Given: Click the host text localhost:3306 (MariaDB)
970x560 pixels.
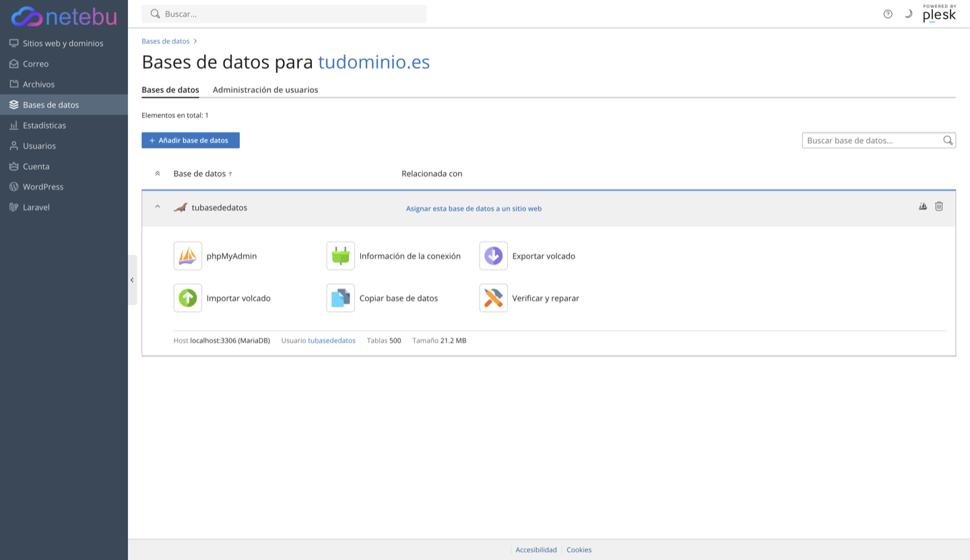Looking at the screenshot, I should [x=230, y=341].
